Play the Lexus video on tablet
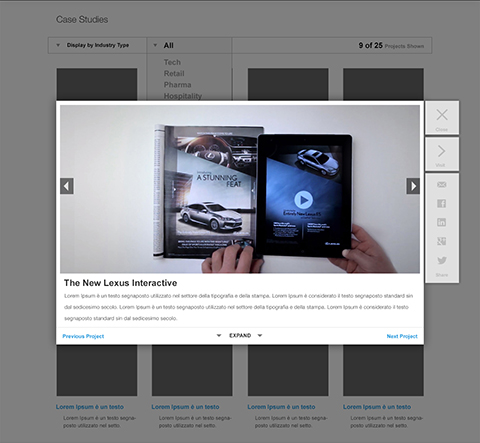Image resolution: width=480 pixels, height=443 pixels. (304, 200)
